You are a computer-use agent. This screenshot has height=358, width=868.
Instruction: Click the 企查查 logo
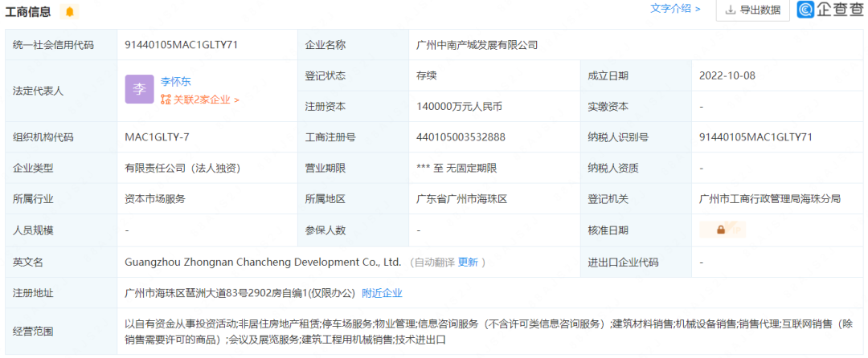pyautogui.click(x=829, y=10)
